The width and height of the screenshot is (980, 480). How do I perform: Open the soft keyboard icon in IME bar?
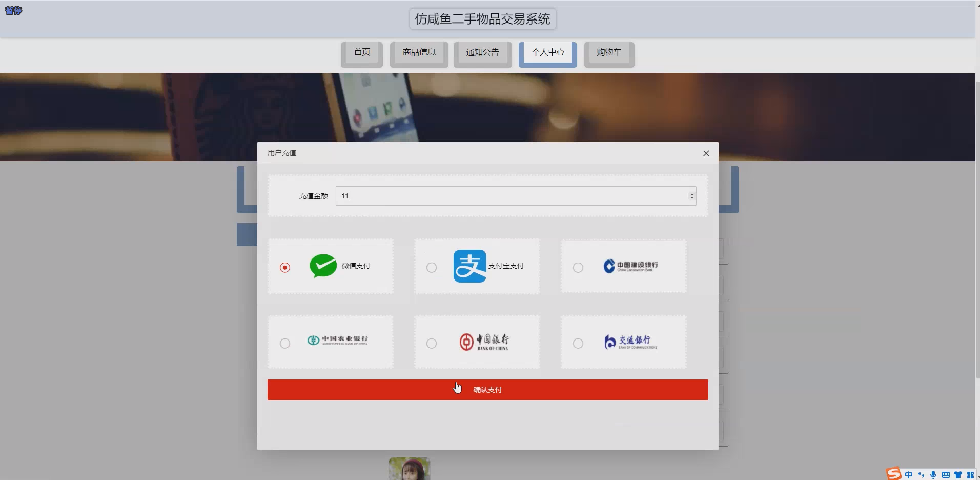coord(946,475)
